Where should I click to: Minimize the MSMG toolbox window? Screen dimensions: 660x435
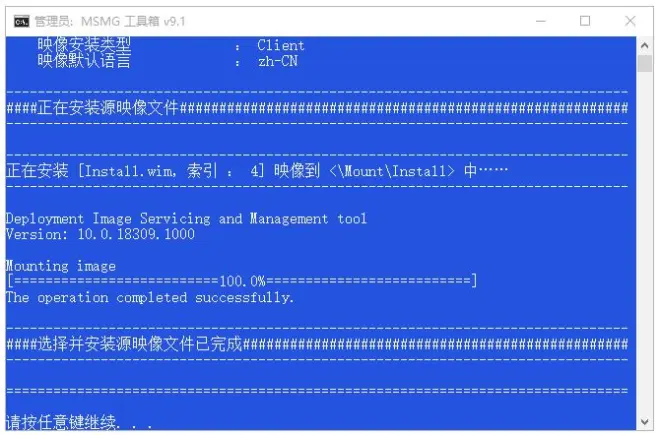(x=540, y=21)
